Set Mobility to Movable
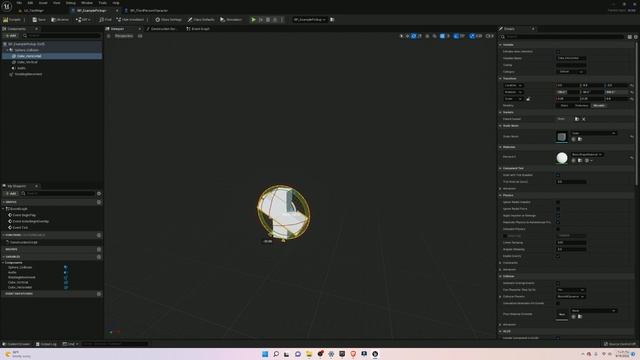This screenshot has width=640, height=360. 599,106
